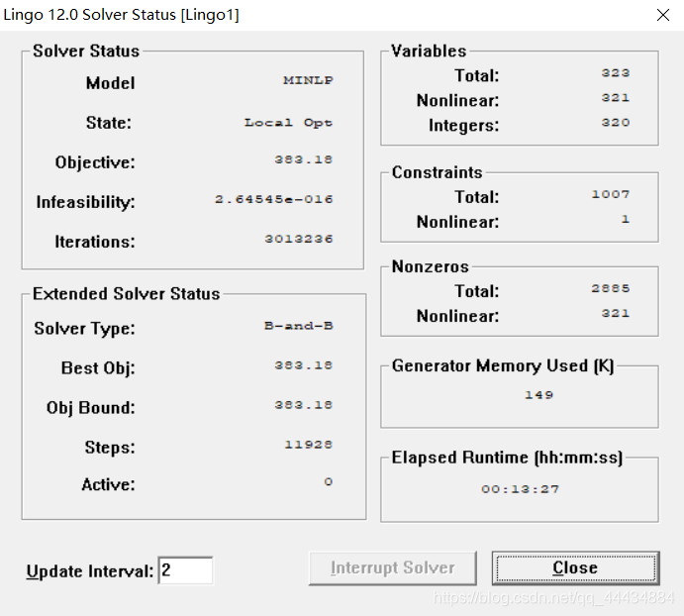Select the Iterations value 3013236

click(x=299, y=239)
